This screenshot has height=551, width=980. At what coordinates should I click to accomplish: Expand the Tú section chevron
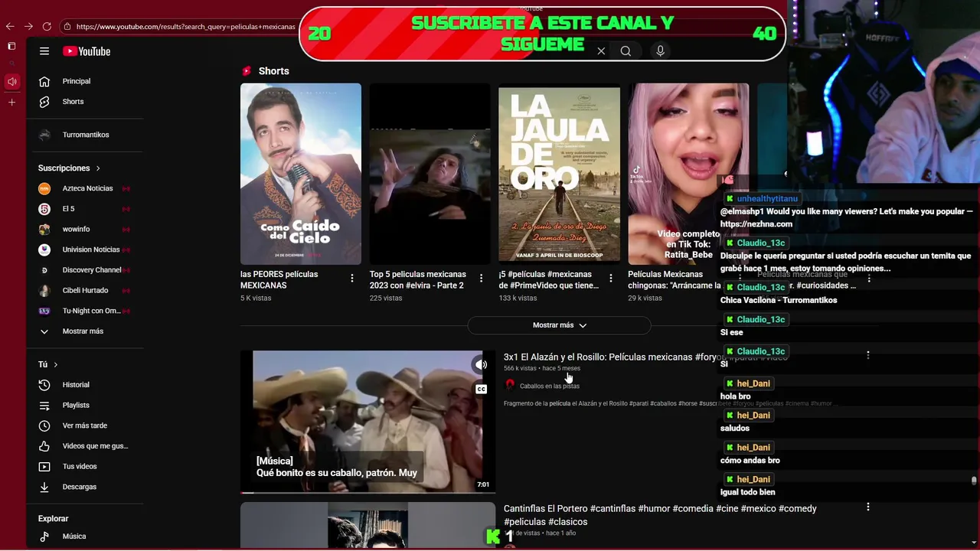click(55, 365)
